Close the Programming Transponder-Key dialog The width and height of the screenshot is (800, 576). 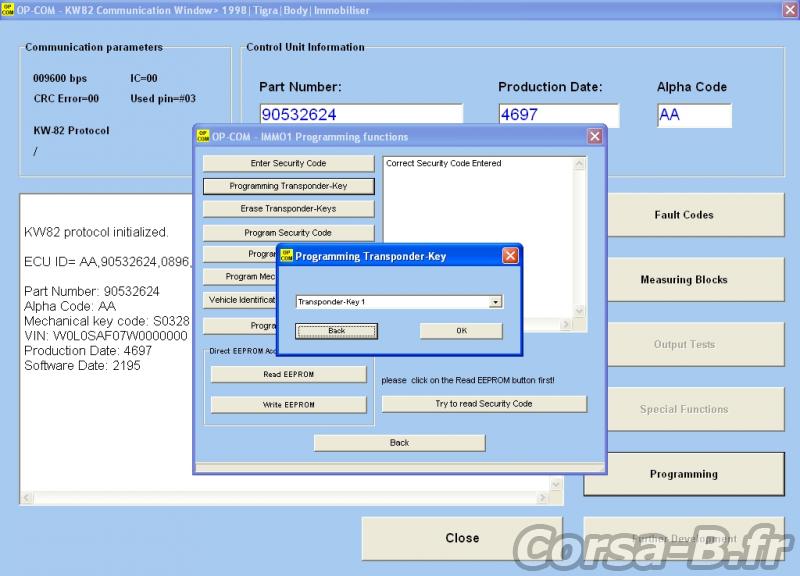(x=510, y=256)
